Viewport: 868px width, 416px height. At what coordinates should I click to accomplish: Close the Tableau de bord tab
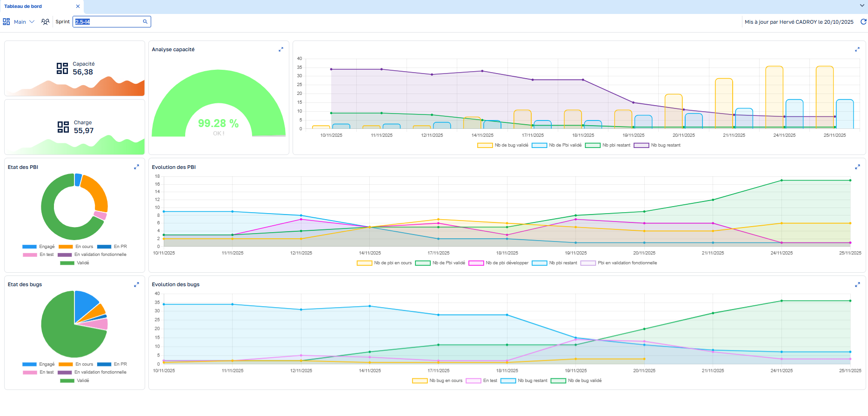coord(78,6)
